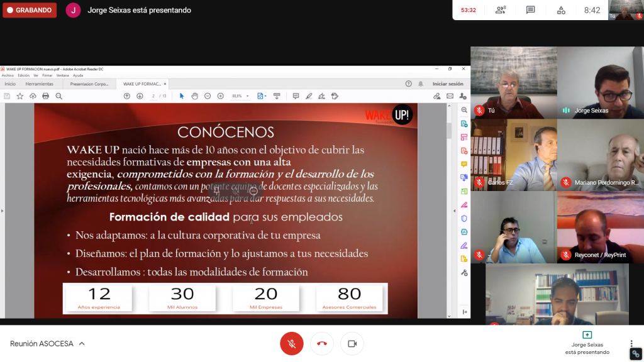Screen dimensions: 644x362
Task: Select the arrow selection tool
Action: click(x=182, y=96)
